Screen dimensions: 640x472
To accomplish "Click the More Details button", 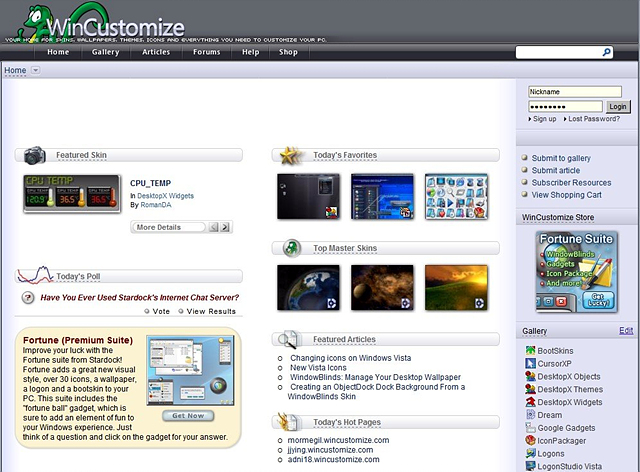I will pyautogui.click(x=168, y=227).
